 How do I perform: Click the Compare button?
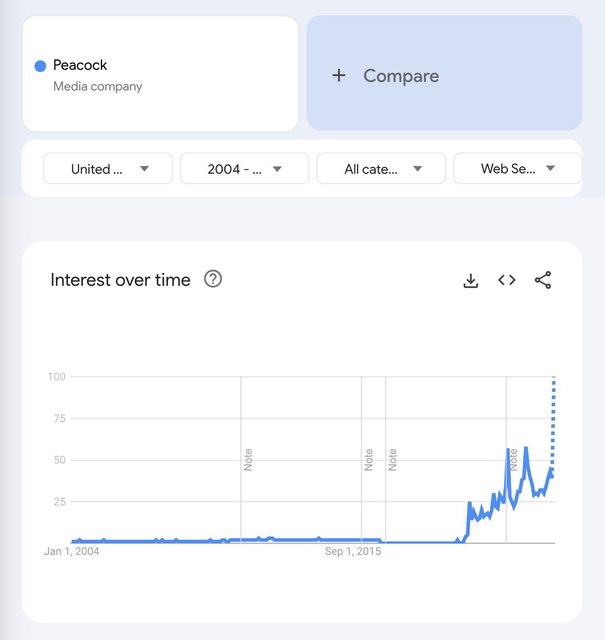point(444,74)
